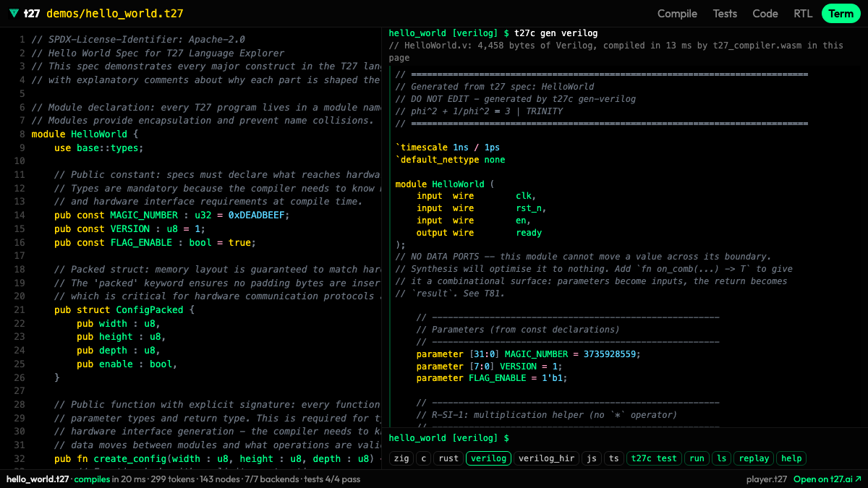
Task: Click the 'input wire clk,' line
Action: pyautogui.click(x=477, y=196)
